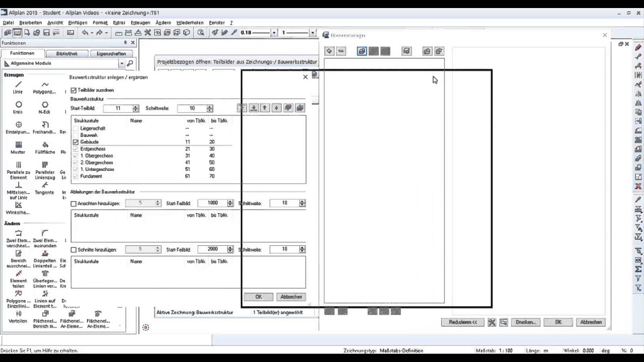Click the Redo arrow in the toolbar
The height and width of the screenshot is (362, 644).
click(99, 33)
